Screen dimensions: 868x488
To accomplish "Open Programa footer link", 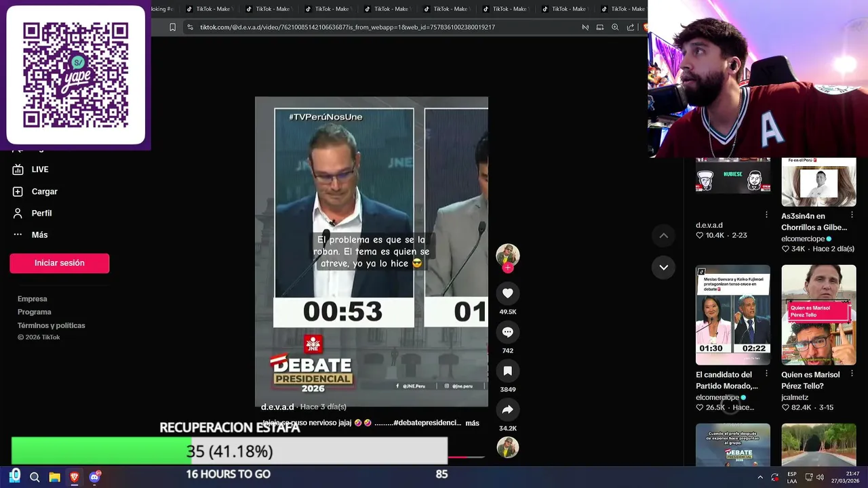I will [34, 312].
